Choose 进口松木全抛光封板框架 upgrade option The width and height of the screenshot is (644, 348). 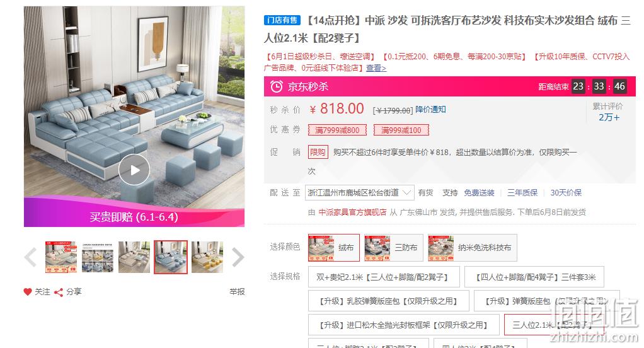coord(404,325)
